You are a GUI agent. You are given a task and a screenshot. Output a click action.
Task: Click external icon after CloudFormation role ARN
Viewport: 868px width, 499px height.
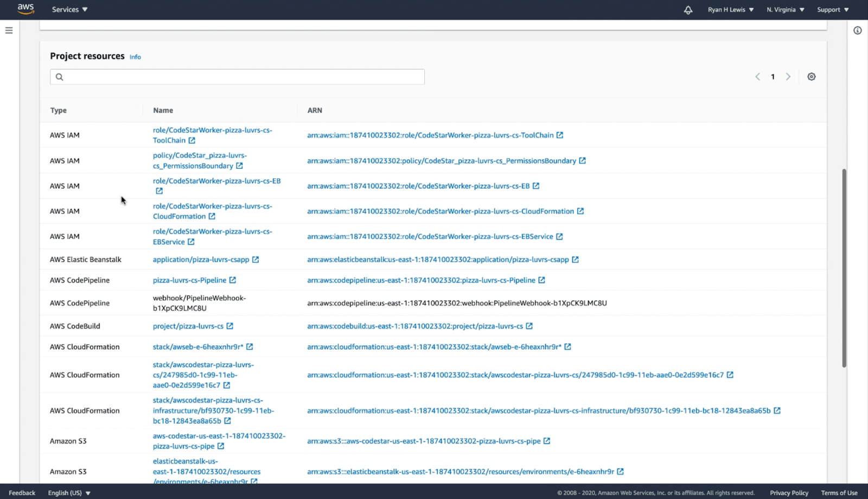pos(580,211)
